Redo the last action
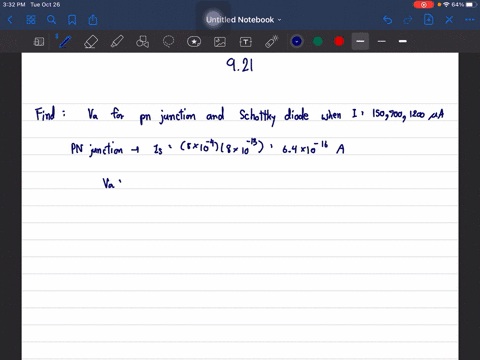The image size is (480, 360). coord(408,20)
